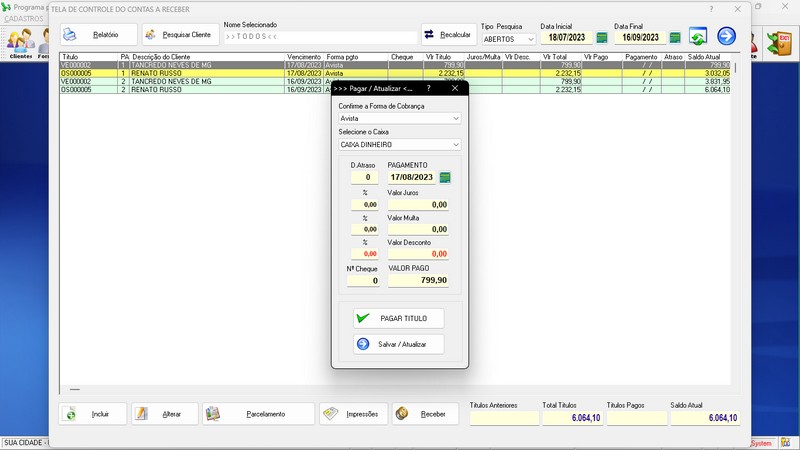The height and width of the screenshot is (450, 800).
Task: Click PAGAR TITULO button
Action: tap(398, 318)
